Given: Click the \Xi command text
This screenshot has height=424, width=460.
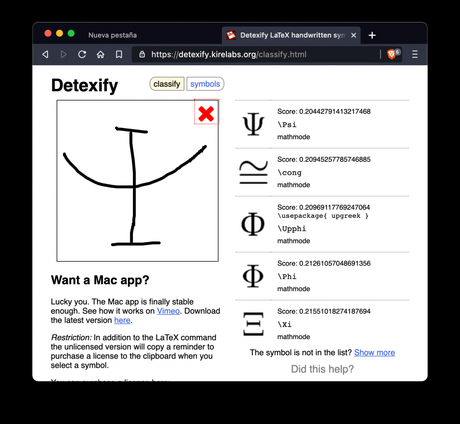Looking at the screenshot, I should coord(285,324).
